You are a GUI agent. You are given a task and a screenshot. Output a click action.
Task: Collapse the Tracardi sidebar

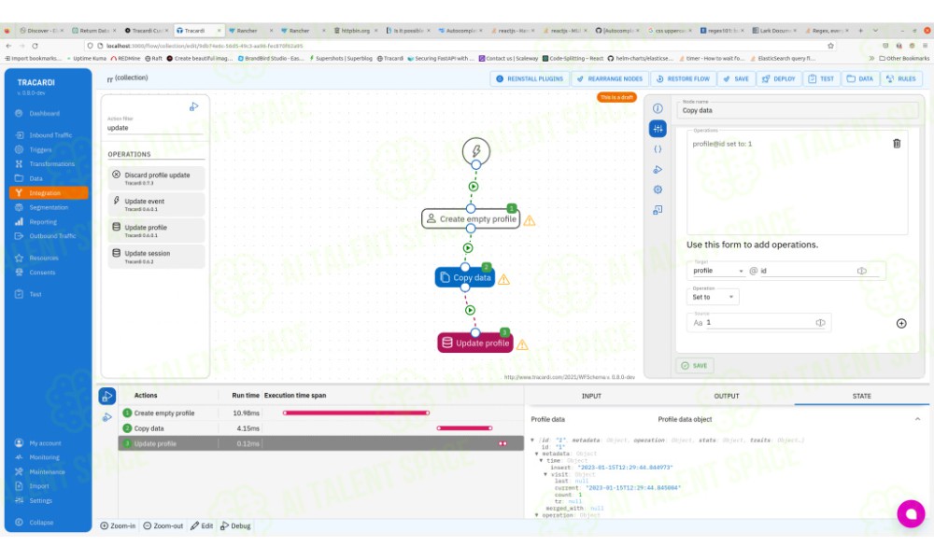click(41, 522)
